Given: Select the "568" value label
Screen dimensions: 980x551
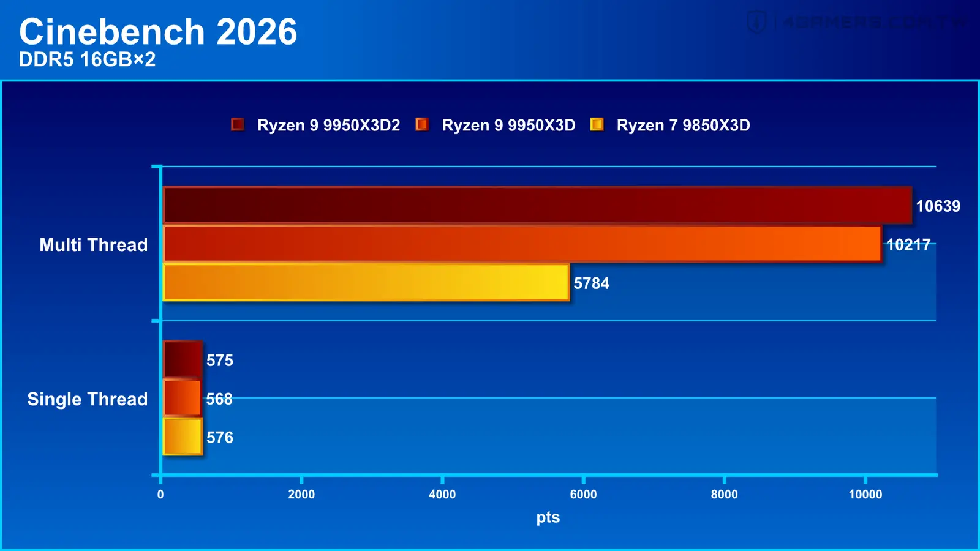Looking at the screenshot, I should coord(219,399).
